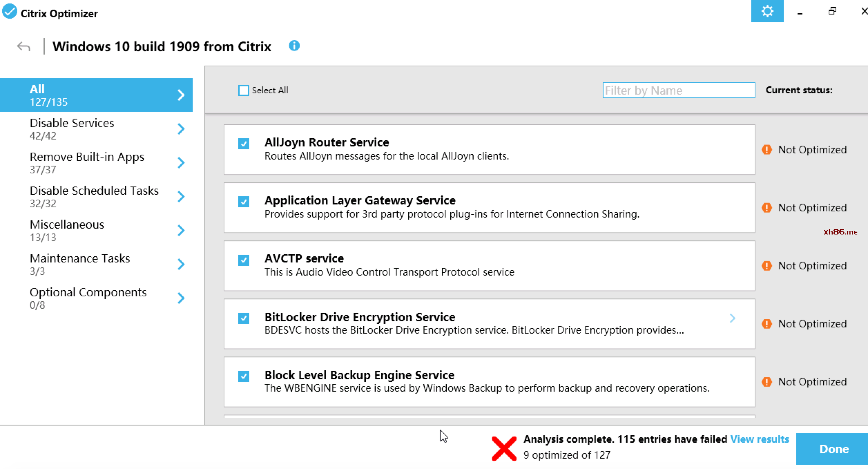Image resolution: width=868 pixels, height=469 pixels.
Task: Expand the Remove Built-in Apps chevron
Action: click(181, 163)
